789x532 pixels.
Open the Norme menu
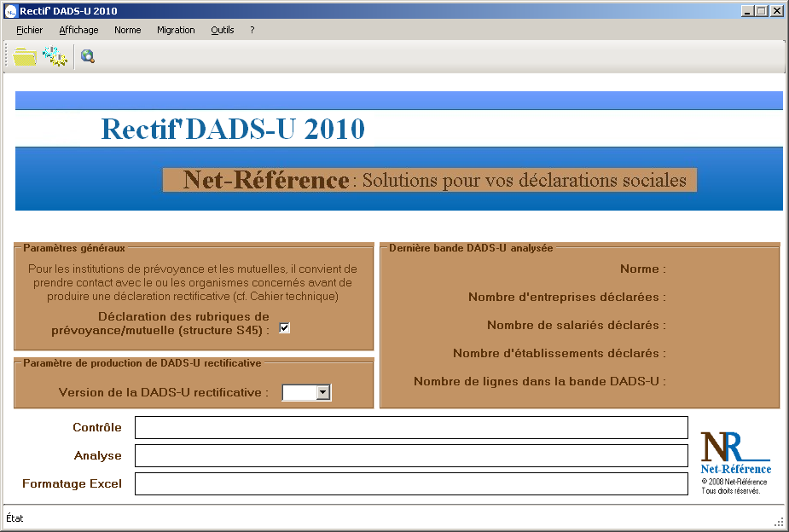pyautogui.click(x=127, y=30)
